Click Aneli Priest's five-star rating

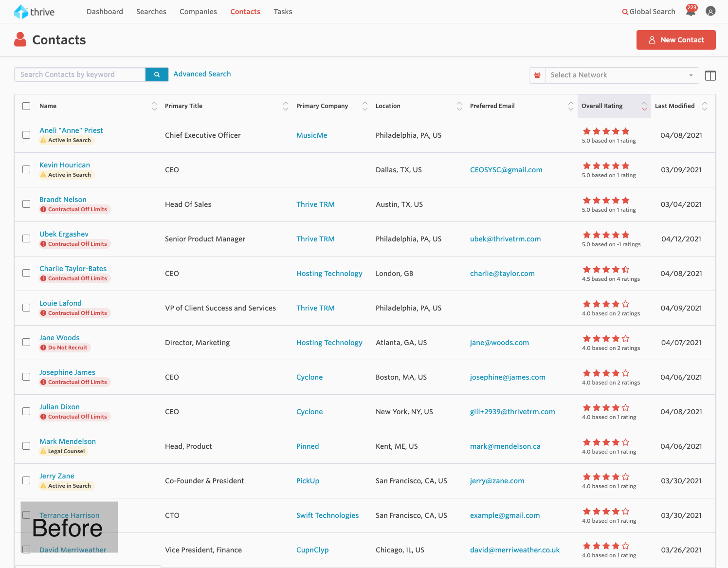coord(606,131)
